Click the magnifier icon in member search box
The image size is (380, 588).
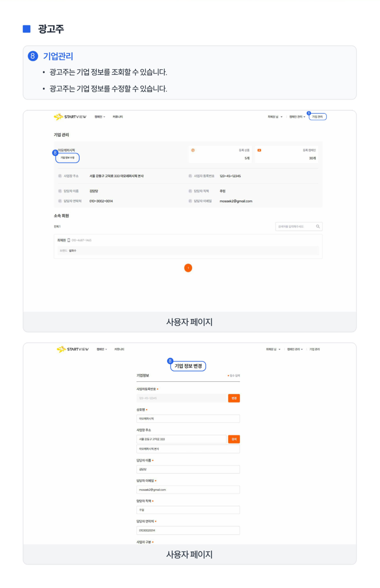318,227
